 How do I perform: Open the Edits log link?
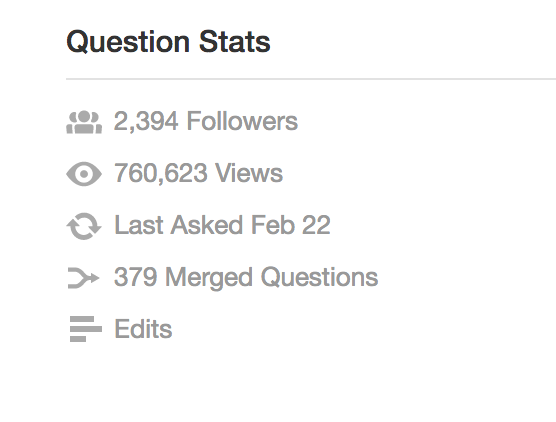tap(143, 329)
